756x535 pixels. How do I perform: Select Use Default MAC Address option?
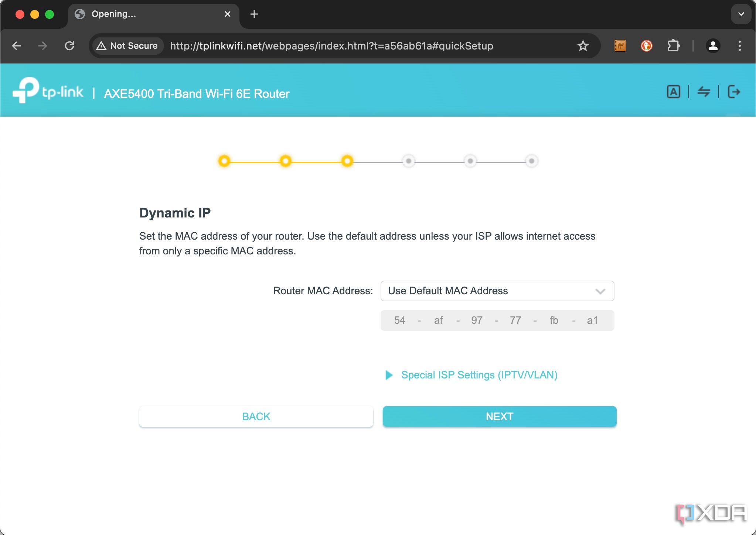click(497, 291)
